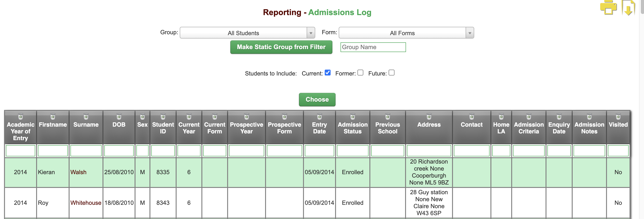
Task: Remove the Admission Status column bin icon
Action: [x=353, y=116]
